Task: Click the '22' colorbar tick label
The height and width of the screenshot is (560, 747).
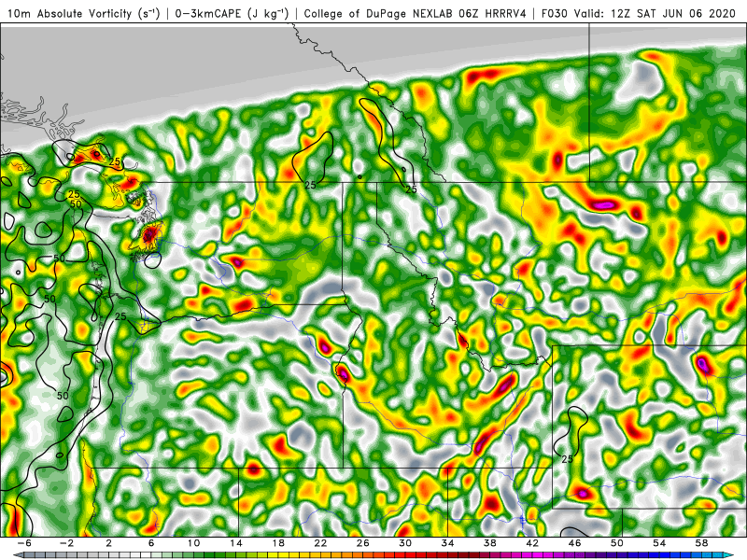Action: (320, 543)
